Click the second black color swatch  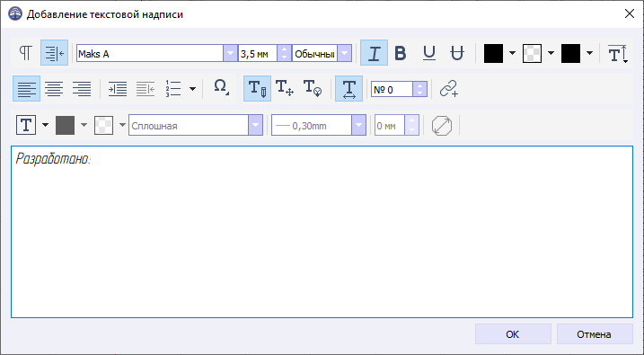coord(570,53)
